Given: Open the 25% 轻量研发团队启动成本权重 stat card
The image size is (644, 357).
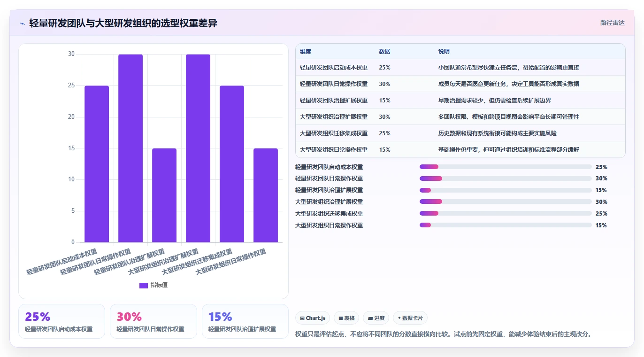Looking at the screenshot, I should [61, 321].
